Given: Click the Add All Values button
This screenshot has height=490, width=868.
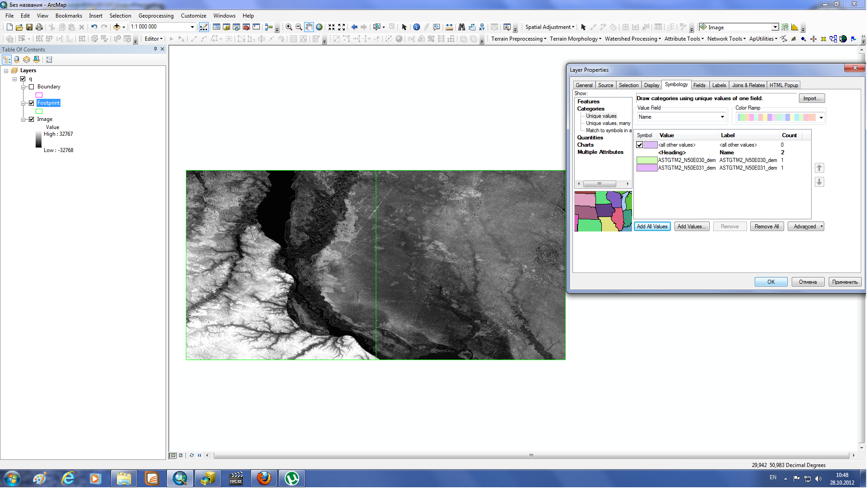Looking at the screenshot, I should pyautogui.click(x=653, y=227).
